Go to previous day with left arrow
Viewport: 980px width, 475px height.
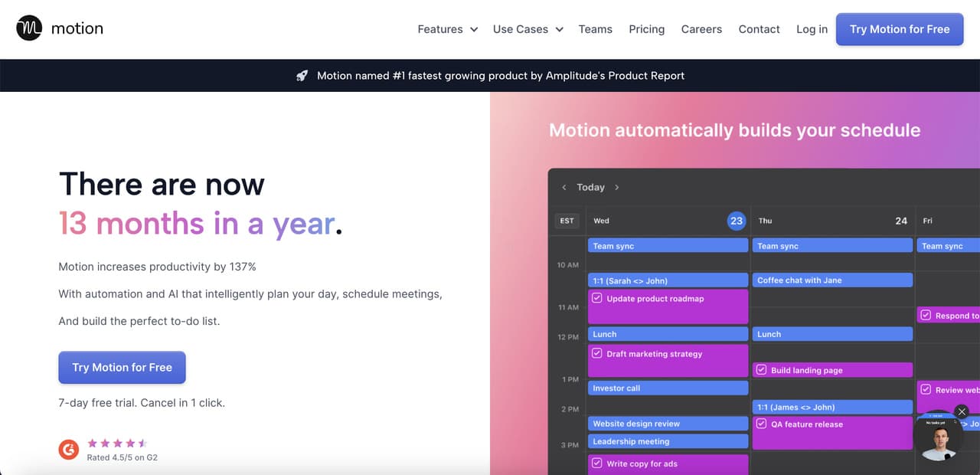[x=564, y=187]
